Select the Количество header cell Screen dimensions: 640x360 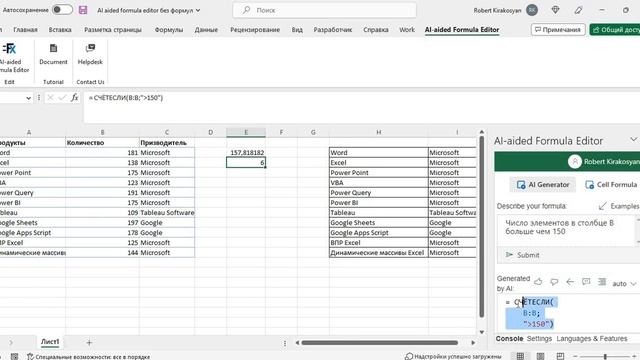[102, 142]
